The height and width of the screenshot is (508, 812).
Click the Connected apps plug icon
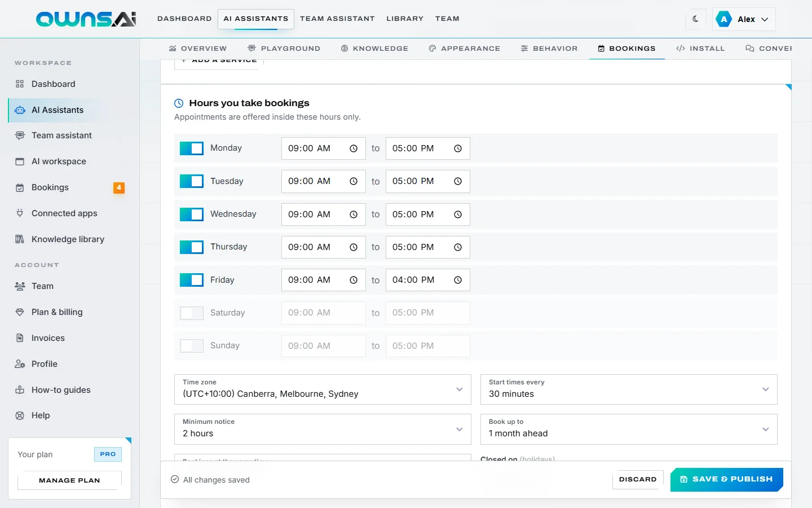[x=20, y=213]
